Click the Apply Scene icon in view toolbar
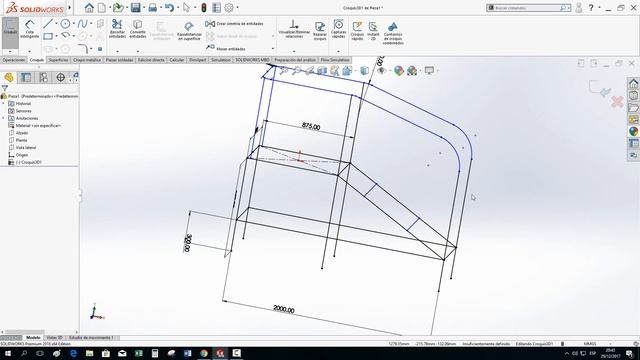The image size is (640, 360). point(412,71)
